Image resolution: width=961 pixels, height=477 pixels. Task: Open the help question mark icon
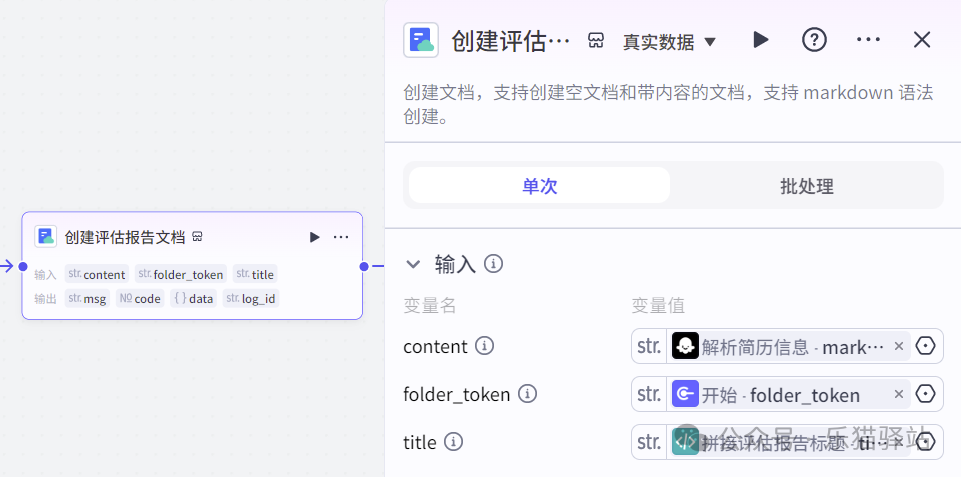coord(814,40)
